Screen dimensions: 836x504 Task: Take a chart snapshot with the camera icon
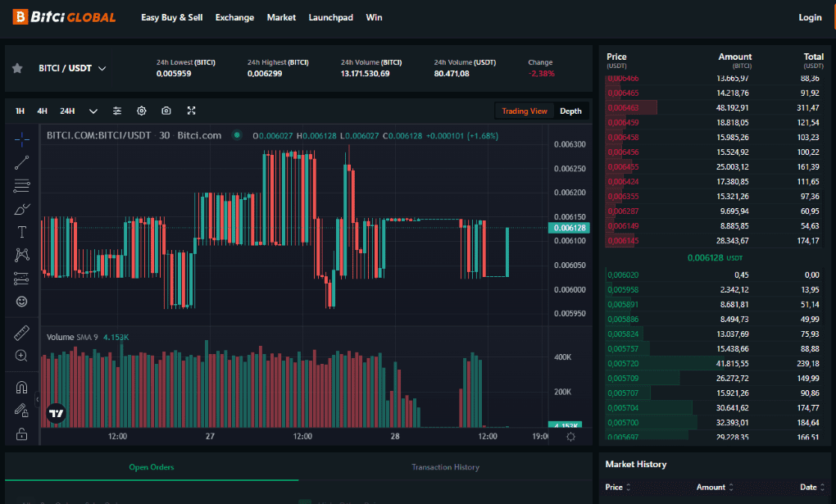166,111
